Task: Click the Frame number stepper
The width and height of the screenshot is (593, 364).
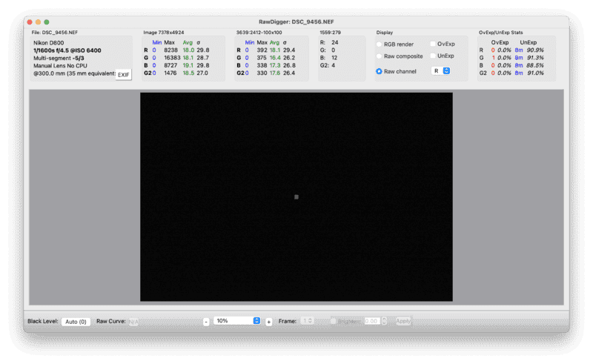Action: pyautogui.click(x=307, y=320)
